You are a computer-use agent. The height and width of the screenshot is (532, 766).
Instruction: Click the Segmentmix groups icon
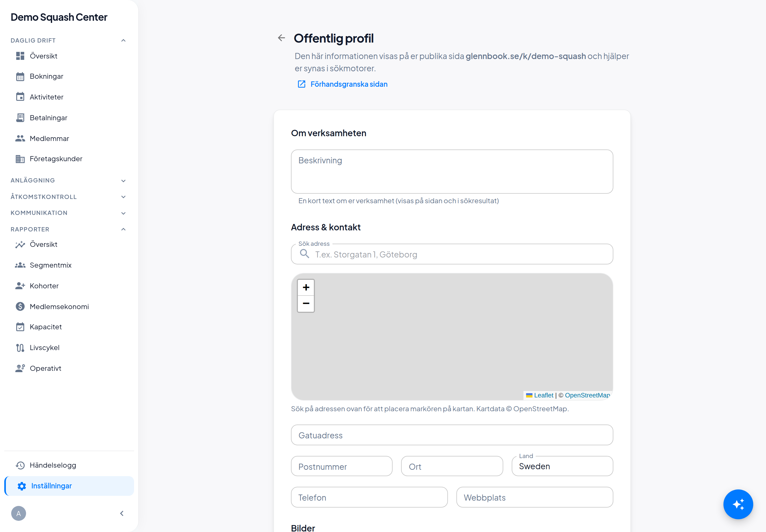(20, 265)
